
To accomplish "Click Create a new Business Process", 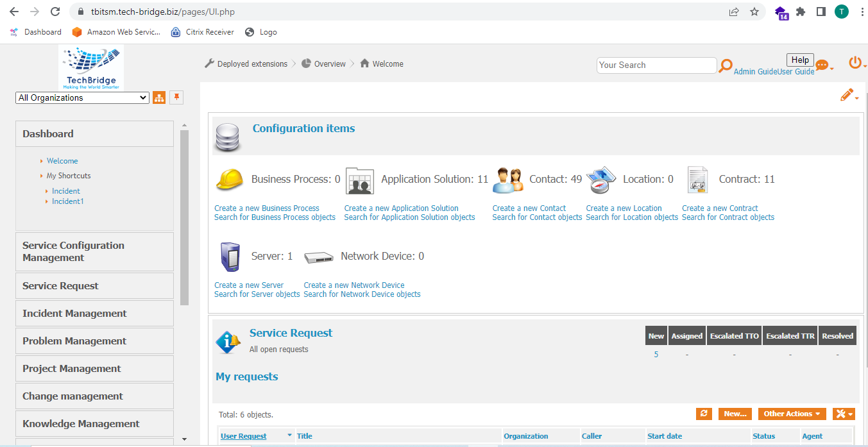I will click(x=267, y=208).
